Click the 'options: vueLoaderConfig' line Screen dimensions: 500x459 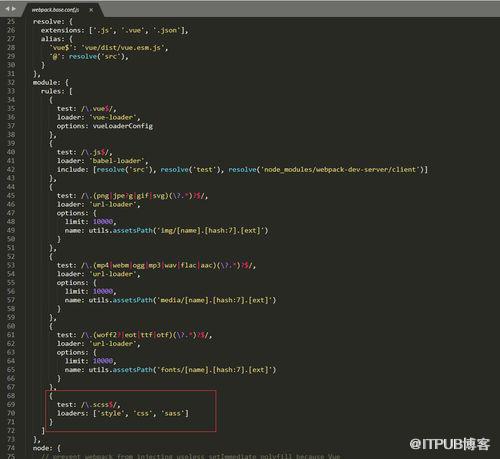(x=105, y=126)
